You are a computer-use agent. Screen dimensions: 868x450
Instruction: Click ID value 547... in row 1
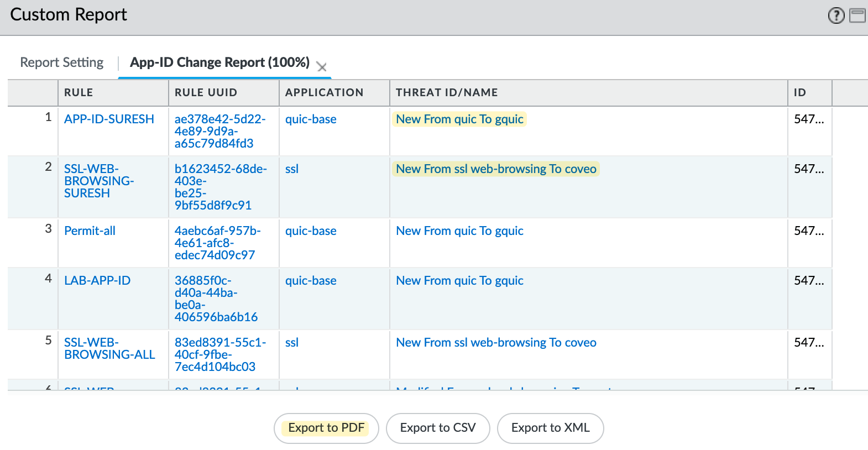809,119
